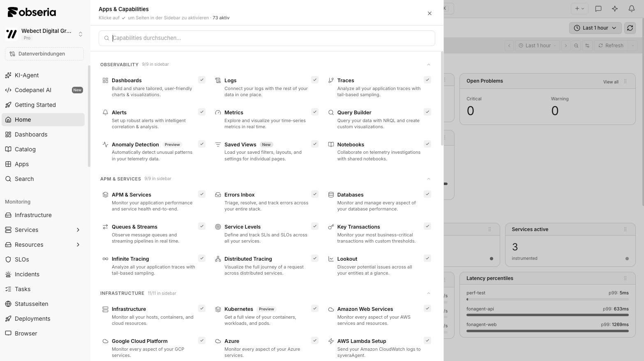Click the Logs capability icon

218,81
